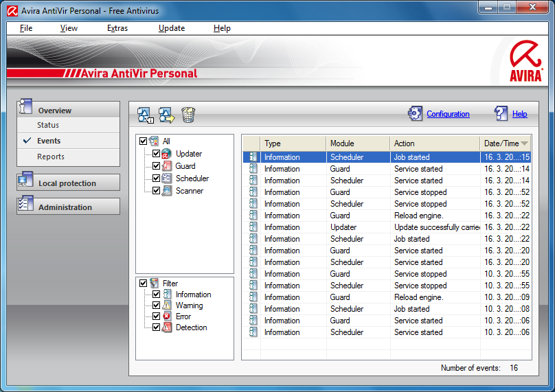Open the Configuration link
Image resolution: width=555 pixels, height=392 pixels.
[448, 114]
